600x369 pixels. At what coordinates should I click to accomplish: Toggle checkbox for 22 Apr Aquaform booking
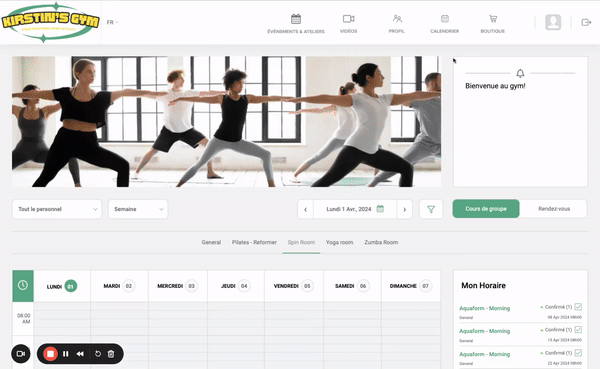click(x=578, y=353)
